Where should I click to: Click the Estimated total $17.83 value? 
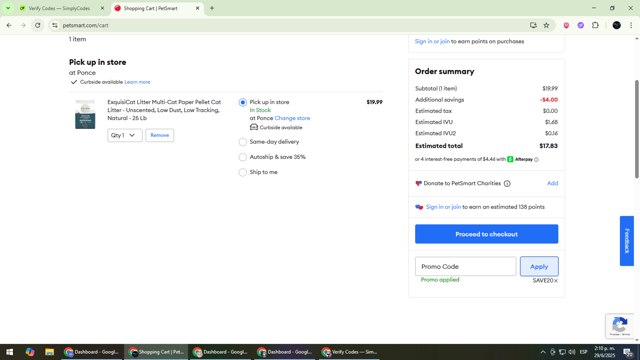548,146
